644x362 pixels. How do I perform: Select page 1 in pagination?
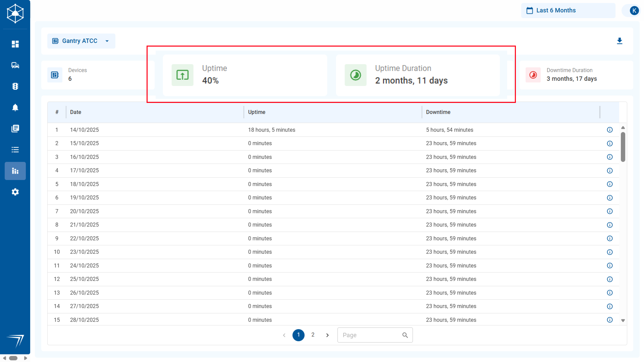pos(298,335)
